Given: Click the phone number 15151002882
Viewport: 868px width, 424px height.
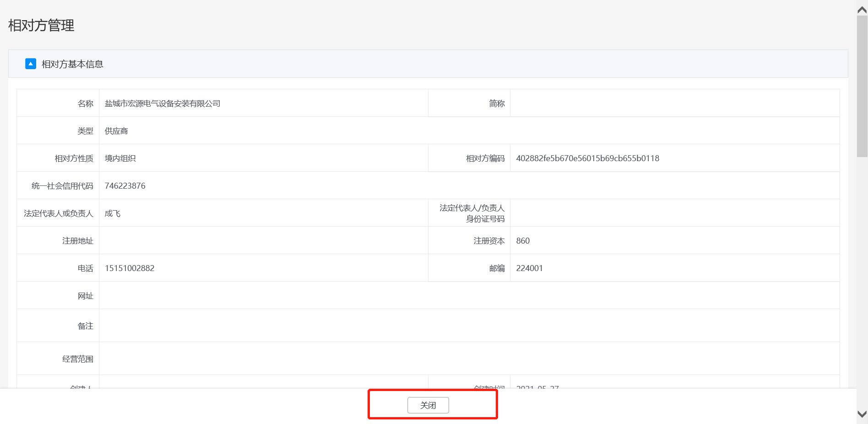Looking at the screenshot, I should point(130,268).
